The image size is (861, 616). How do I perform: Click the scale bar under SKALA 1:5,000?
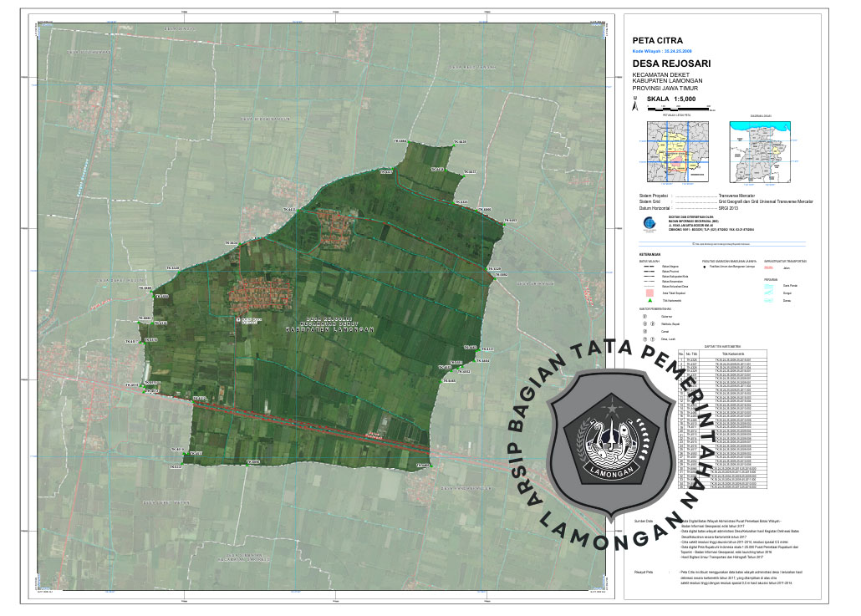point(678,109)
